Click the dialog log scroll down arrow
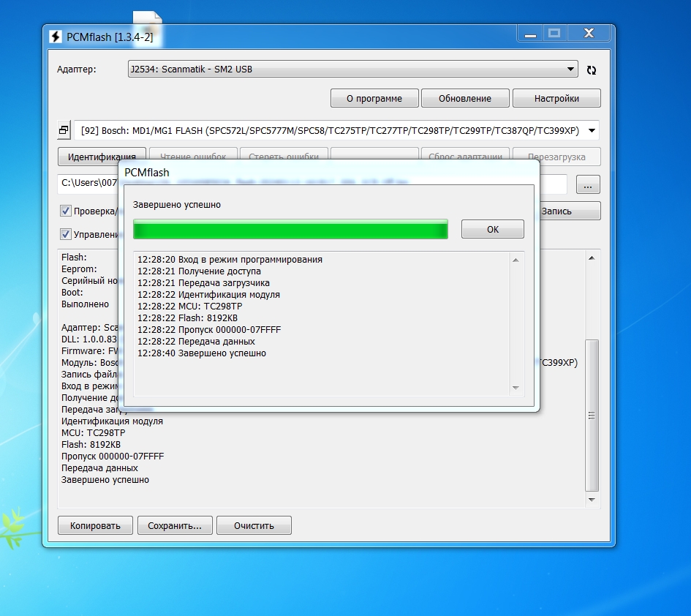Viewport: 691px width, 616px height. 515,388
